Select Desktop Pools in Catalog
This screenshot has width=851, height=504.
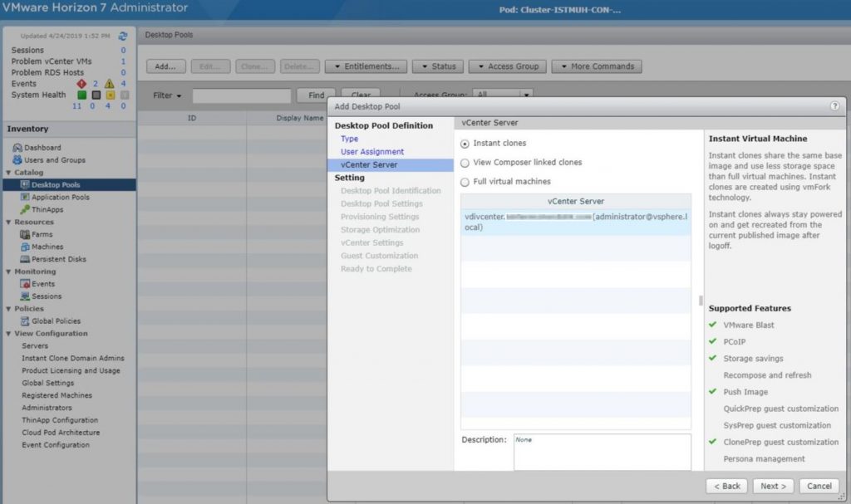click(56, 185)
